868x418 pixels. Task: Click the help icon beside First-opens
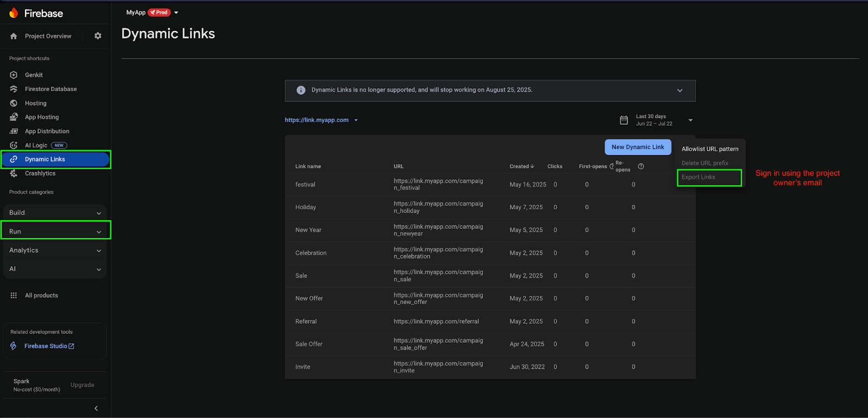(x=611, y=166)
